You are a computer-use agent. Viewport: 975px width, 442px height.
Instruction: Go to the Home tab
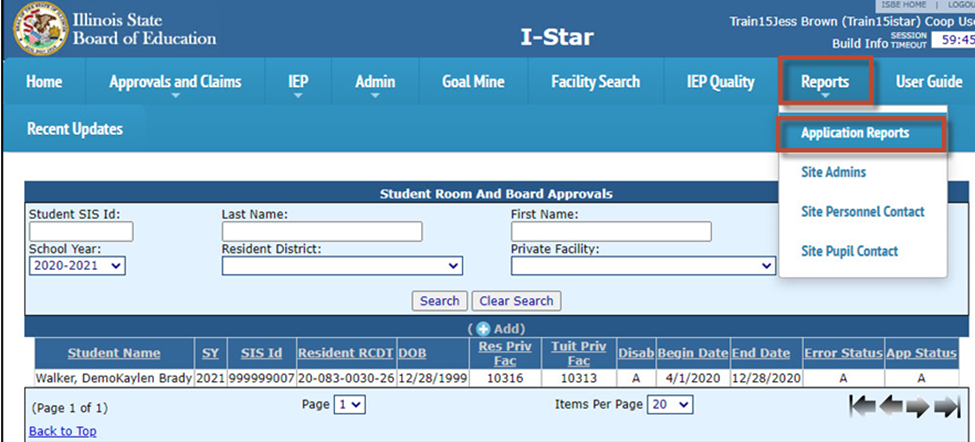pos(44,81)
